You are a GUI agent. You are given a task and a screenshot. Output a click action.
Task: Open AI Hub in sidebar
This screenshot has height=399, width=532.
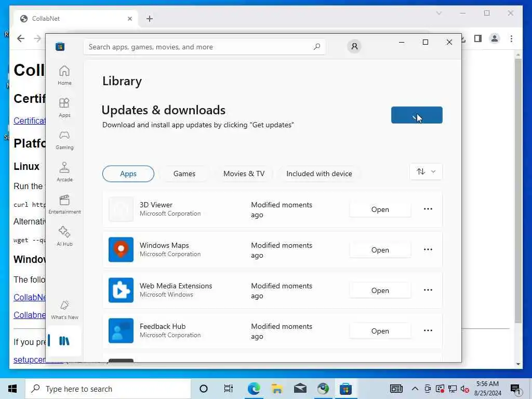[64, 236]
